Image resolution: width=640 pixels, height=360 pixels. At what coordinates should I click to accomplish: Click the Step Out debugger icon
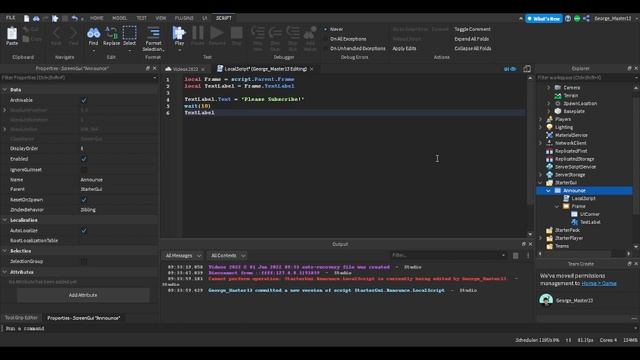pos(293,33)
